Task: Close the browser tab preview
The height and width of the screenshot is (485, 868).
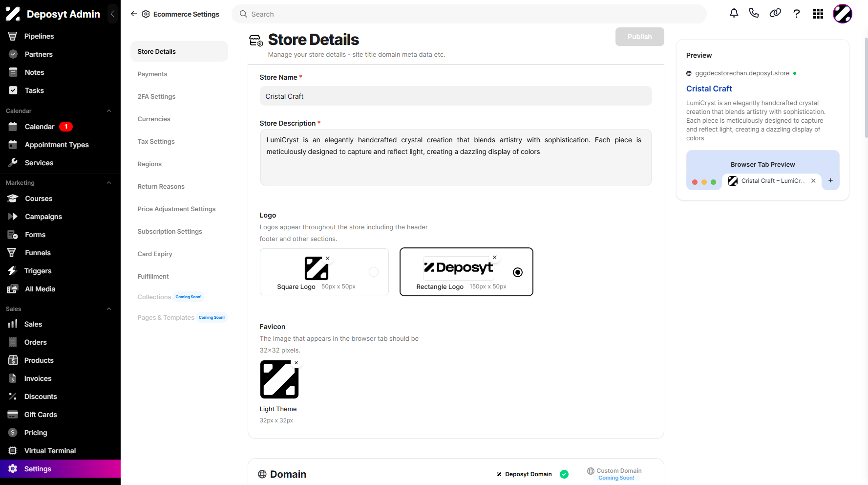Action: [x=813, y=181]
